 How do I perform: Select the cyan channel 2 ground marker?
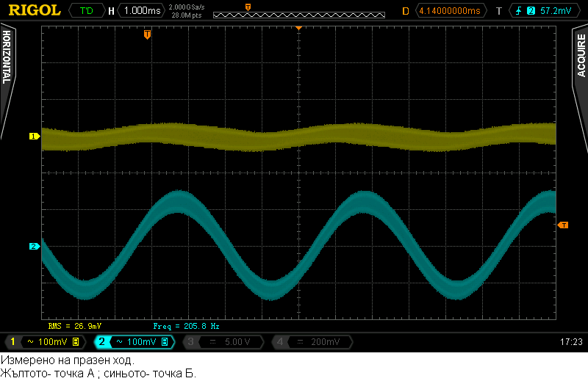[x=35, y=247]
